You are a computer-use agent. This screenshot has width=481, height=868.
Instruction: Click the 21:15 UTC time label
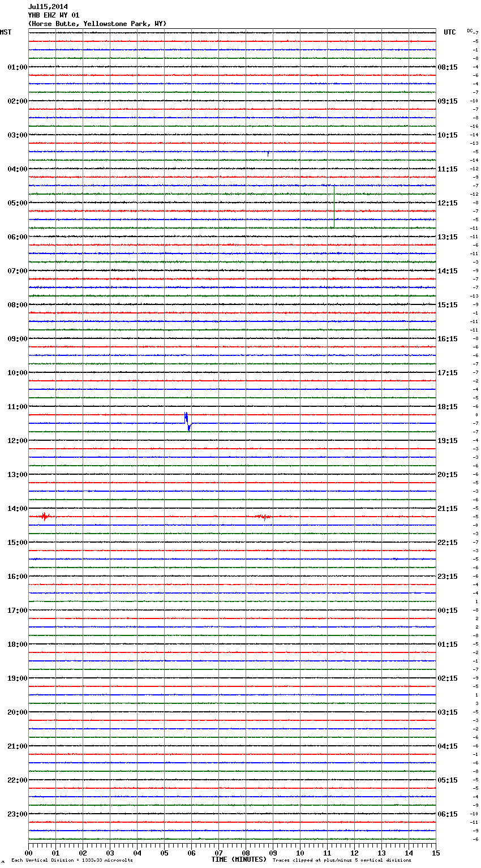[448, 509]
